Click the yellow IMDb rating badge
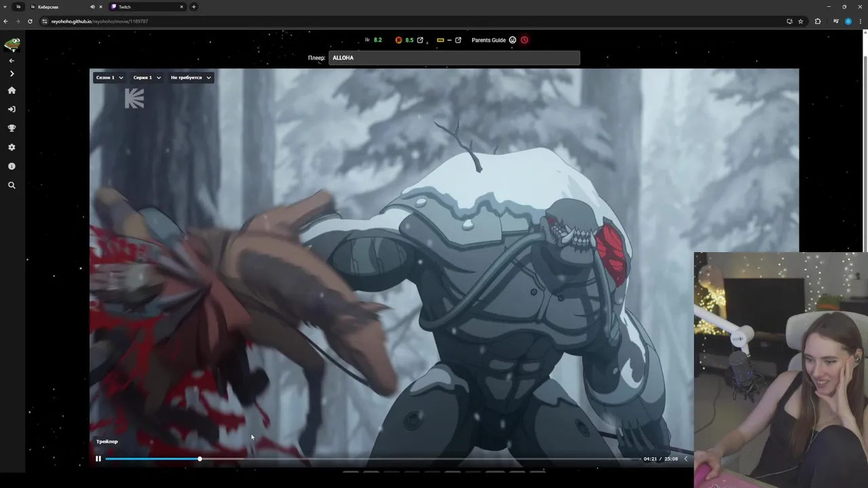The image size is (868, 488). tap(440, 40)
